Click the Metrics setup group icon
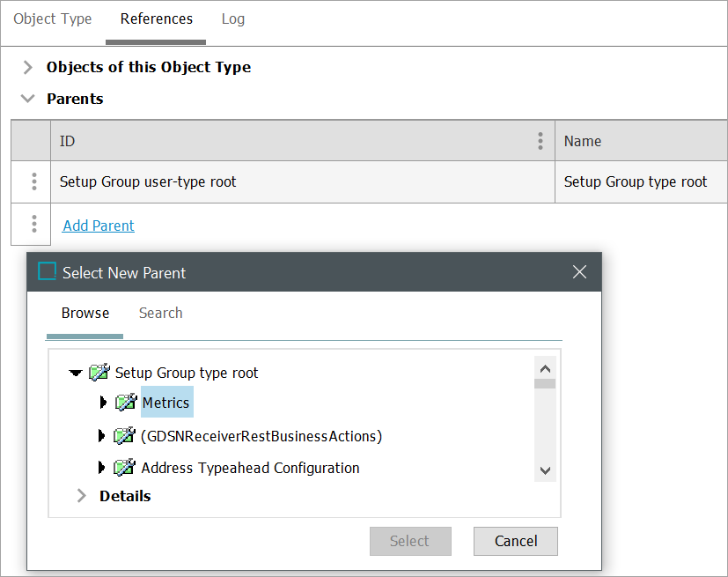Viewport: 728px width, 577px height. click(x=126, y=403)
